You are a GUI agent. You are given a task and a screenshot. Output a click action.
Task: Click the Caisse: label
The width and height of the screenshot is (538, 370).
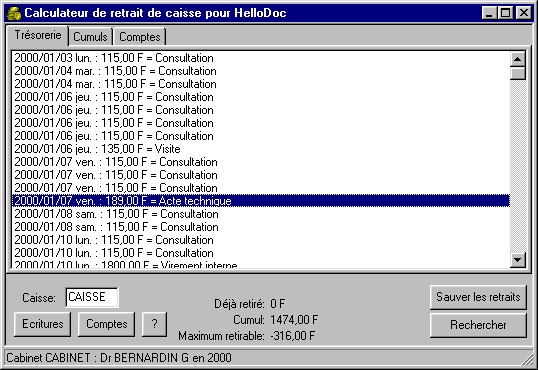tap(39, 298)
